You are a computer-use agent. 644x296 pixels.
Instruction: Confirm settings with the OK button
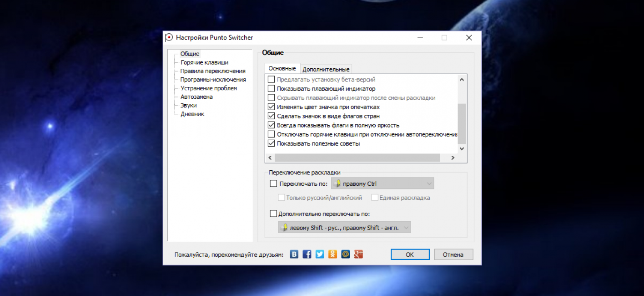(x=410, y=255)
